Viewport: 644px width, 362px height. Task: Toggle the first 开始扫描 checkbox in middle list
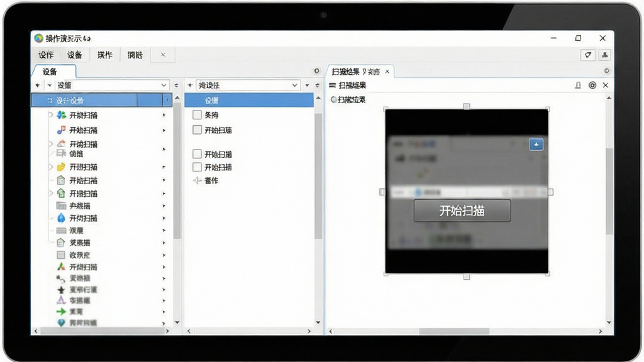click(x=197, y=129)
